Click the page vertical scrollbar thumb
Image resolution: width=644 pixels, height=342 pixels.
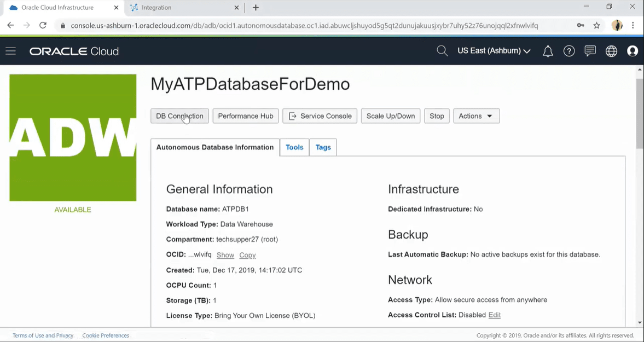pos(640,113)
